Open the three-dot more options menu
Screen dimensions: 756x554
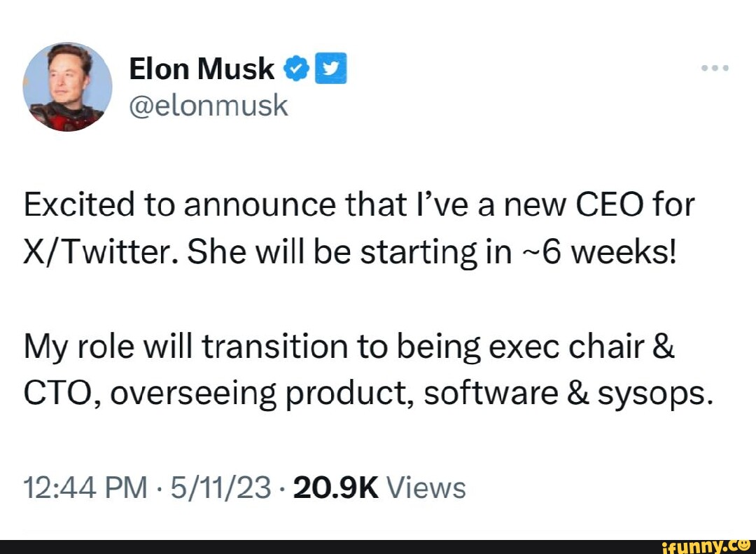(x=715, y=69)
